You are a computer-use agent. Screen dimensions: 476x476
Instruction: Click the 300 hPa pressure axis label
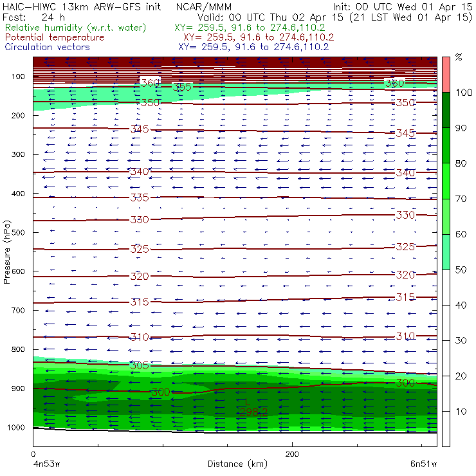(x=18, y=154)
